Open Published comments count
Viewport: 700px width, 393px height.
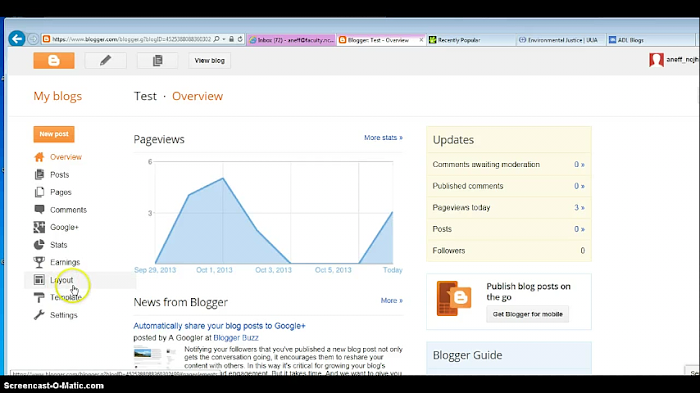click(579, 186)
